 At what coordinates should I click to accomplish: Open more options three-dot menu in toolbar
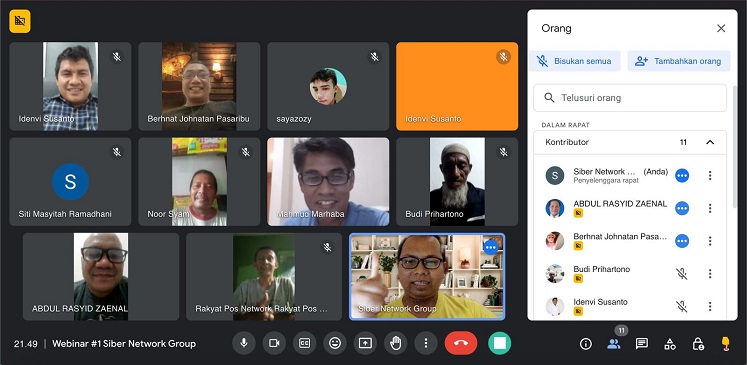(426, 343)
